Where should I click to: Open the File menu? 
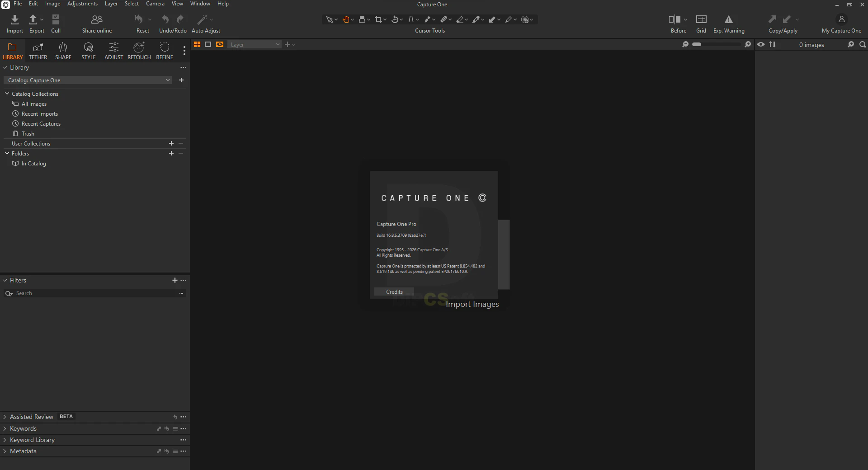point(18,4)
